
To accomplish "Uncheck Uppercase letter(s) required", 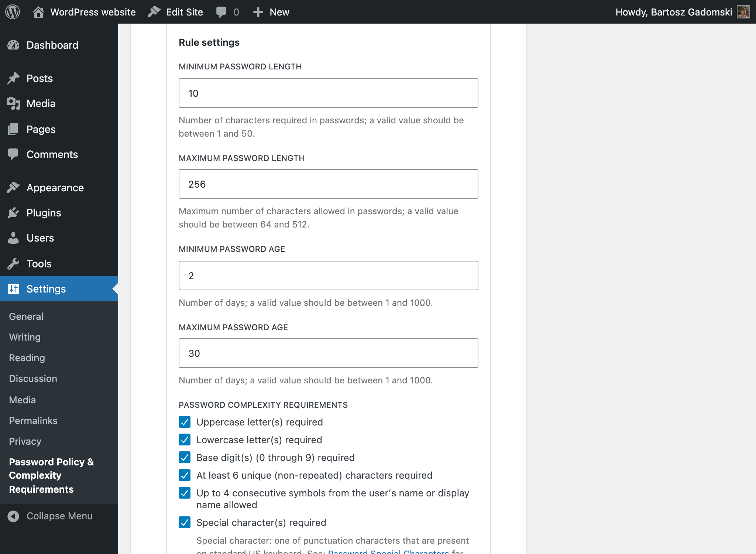I will coord(185,422).
